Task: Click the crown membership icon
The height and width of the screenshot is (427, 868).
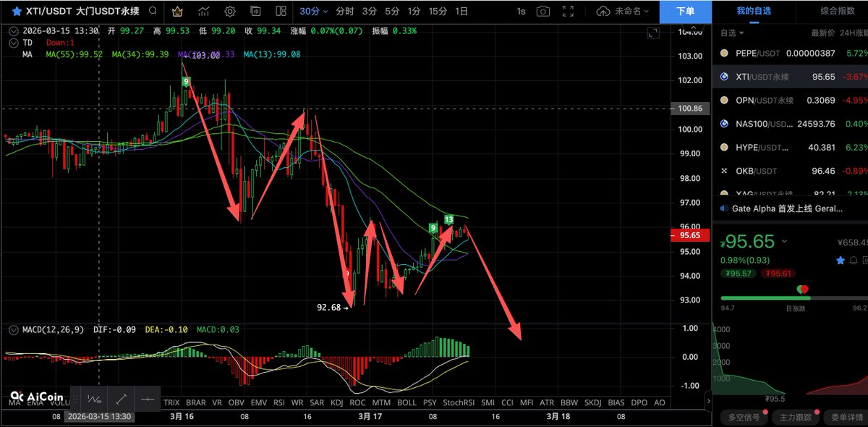Action: [x=179, y=12]
